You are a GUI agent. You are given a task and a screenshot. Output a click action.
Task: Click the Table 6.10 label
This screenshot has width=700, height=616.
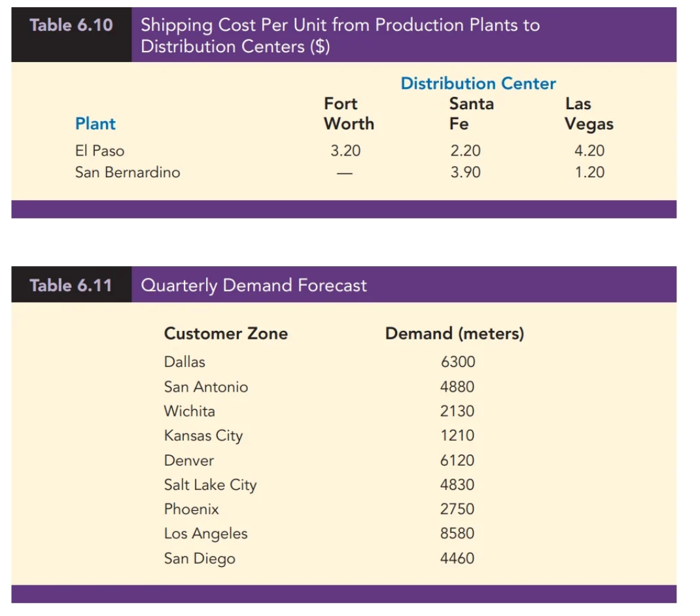[x=71, y=26]
